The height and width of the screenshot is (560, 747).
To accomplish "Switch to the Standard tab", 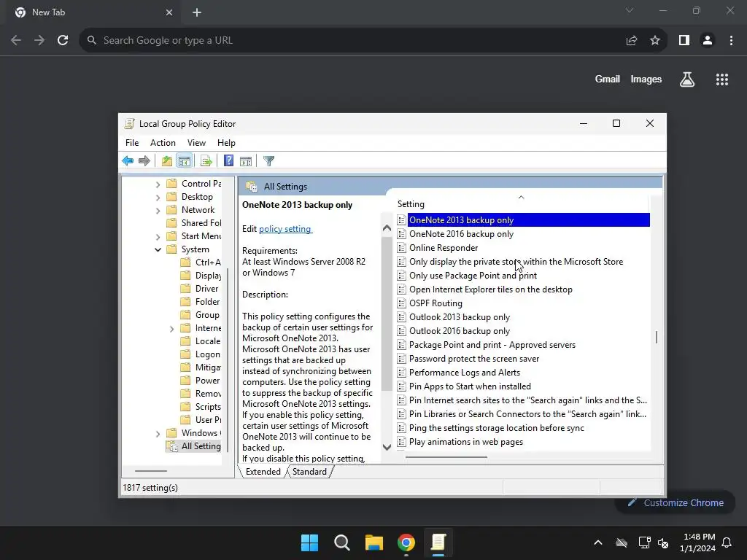I will point(309,472).
